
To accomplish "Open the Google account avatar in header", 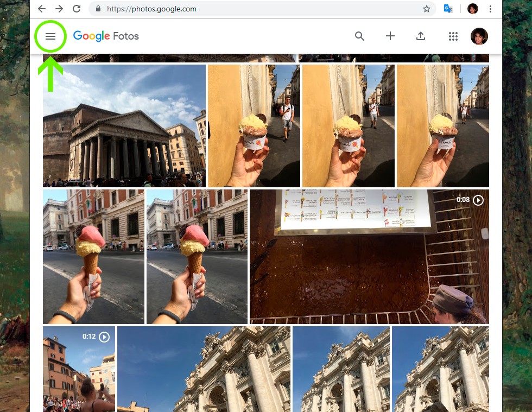I will (x=479, y=36).
